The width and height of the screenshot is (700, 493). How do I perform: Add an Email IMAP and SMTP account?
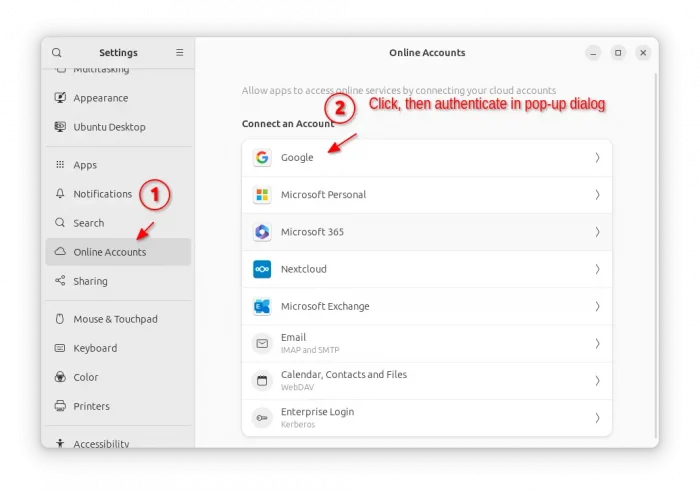[x=426, y=343]
